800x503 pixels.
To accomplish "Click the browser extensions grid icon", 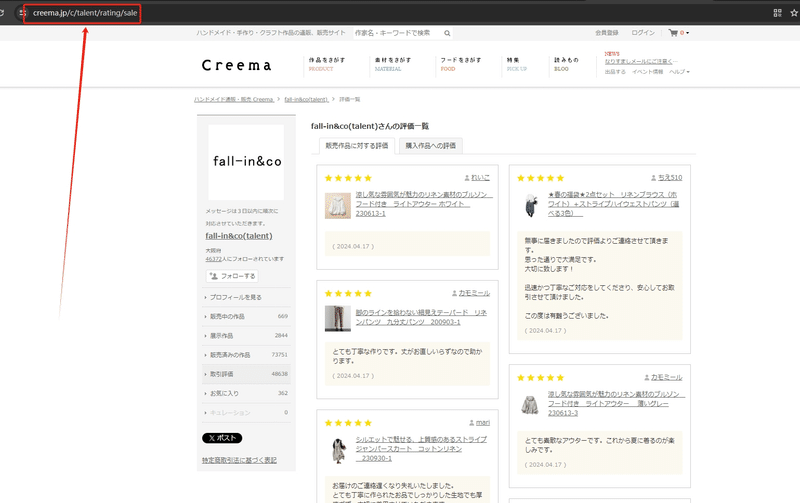I will coord(778,13).
